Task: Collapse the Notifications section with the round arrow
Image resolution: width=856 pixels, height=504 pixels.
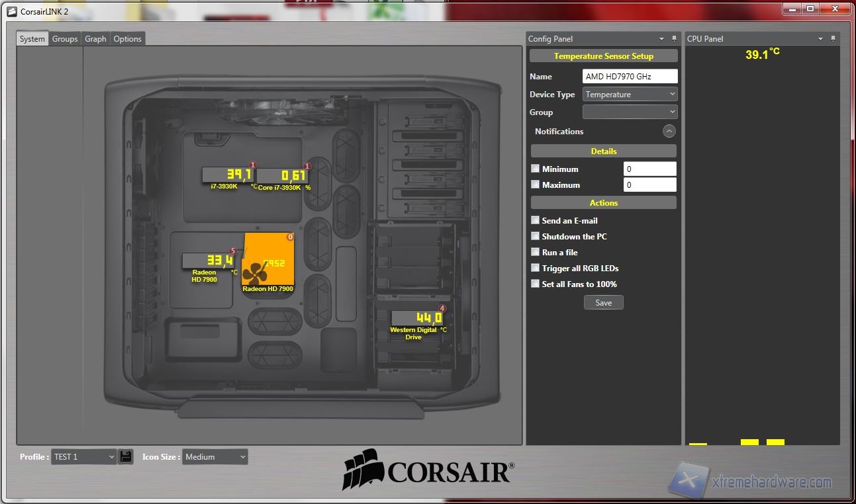Action: point(669,131)
